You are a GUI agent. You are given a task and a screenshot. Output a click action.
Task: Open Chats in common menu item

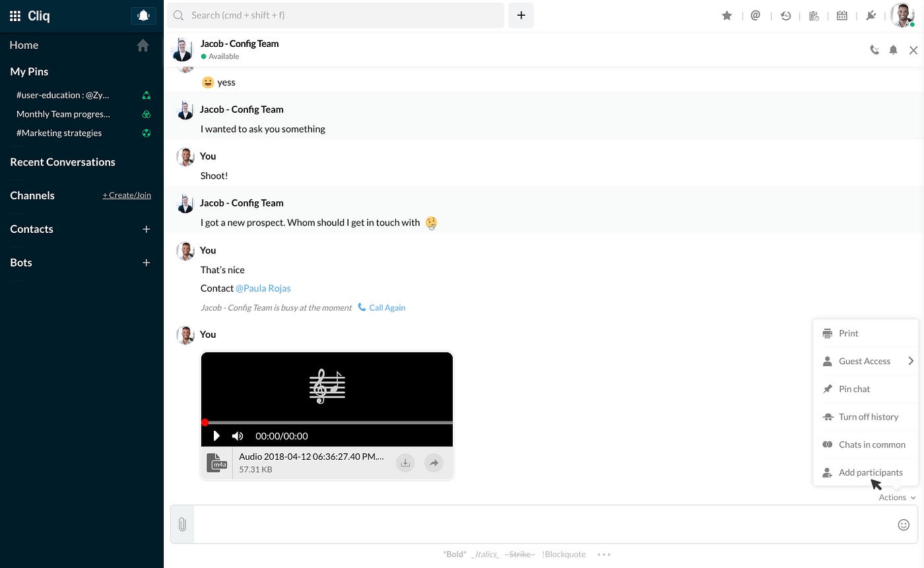pos(865,444)
